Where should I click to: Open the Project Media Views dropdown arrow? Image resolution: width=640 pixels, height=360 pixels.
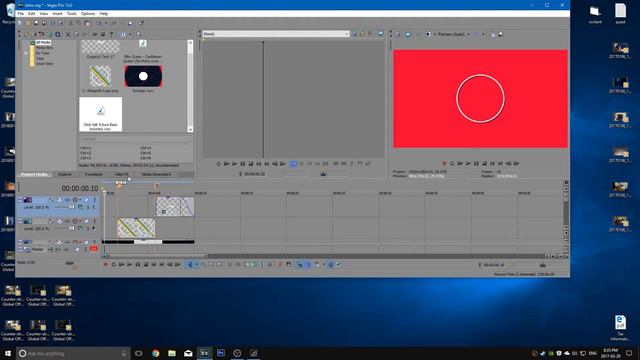point(130,35)
